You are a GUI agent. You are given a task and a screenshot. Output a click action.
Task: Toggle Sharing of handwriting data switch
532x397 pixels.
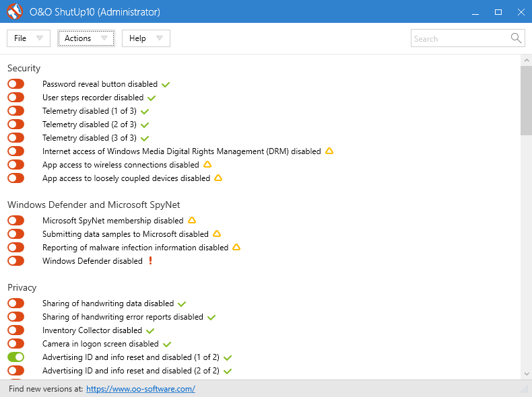(16, 303)
